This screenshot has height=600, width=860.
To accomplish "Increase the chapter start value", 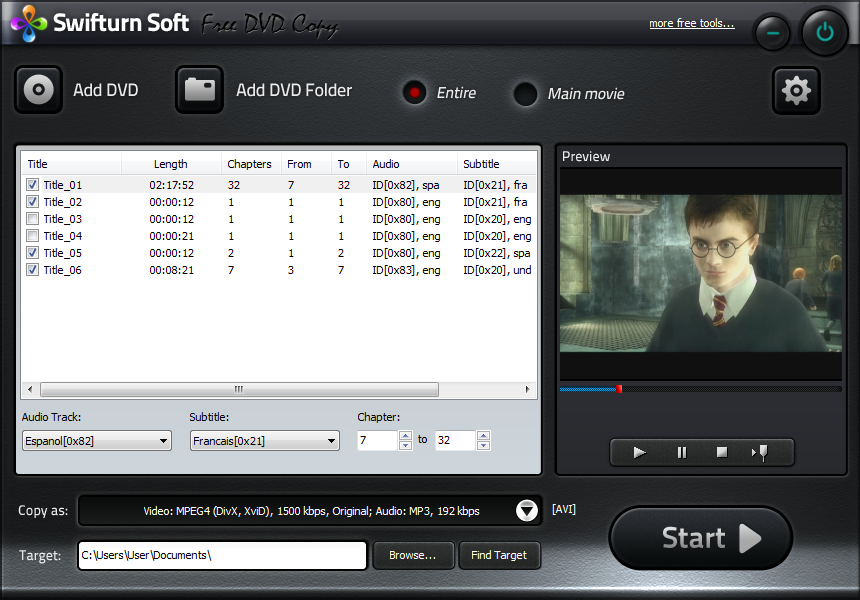I will (405, 435).
